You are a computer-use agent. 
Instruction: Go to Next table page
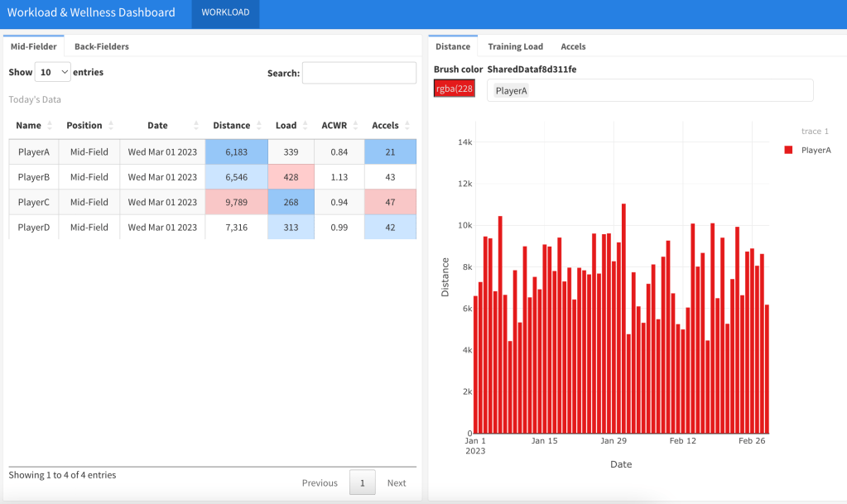pos(397,482)
